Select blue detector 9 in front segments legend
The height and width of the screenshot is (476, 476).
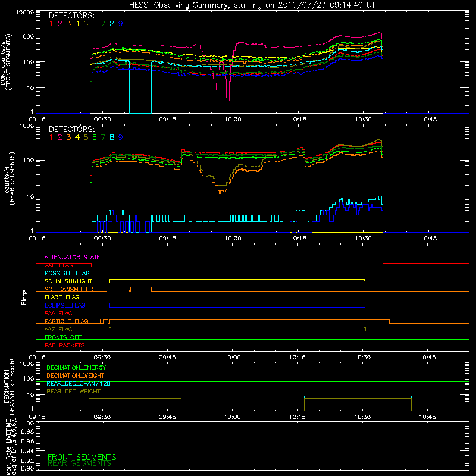(121, 24)
